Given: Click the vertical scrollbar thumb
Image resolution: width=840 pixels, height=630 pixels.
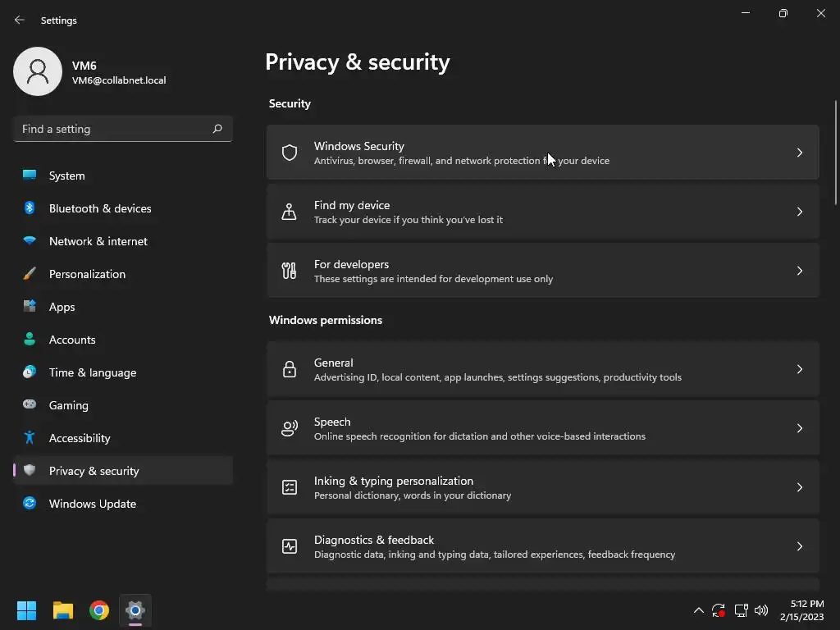Looking at the screenshot, I should click(x=835, y=152).
